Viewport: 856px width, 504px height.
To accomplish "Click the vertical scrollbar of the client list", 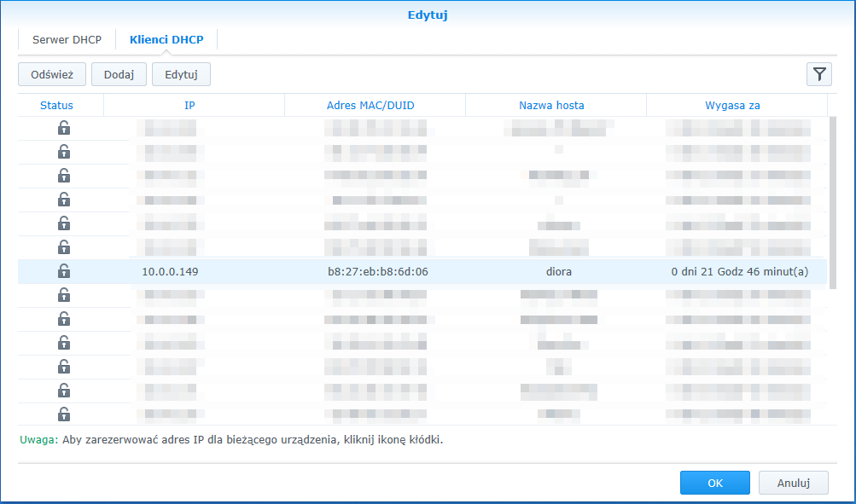I will click(832, 203).
